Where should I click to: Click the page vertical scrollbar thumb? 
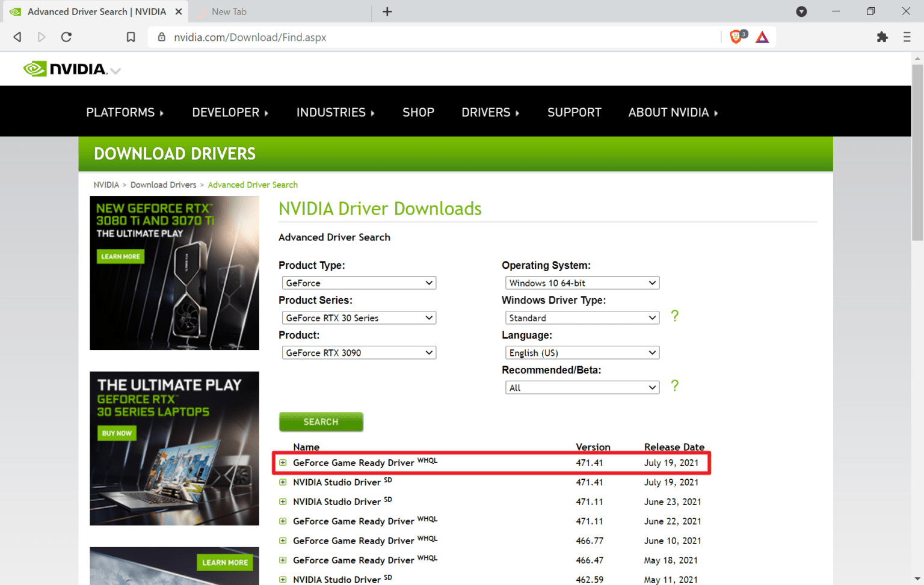click(917, 153)
